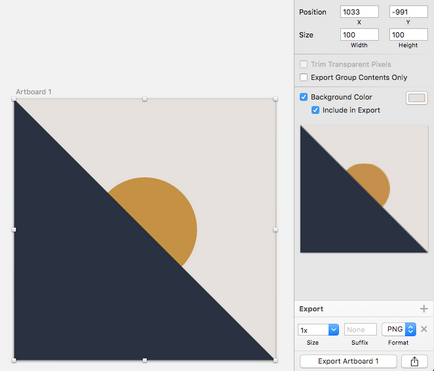Select the Artboard 1 title label
This screenshot has height=371, width=434.
[34, 92]
